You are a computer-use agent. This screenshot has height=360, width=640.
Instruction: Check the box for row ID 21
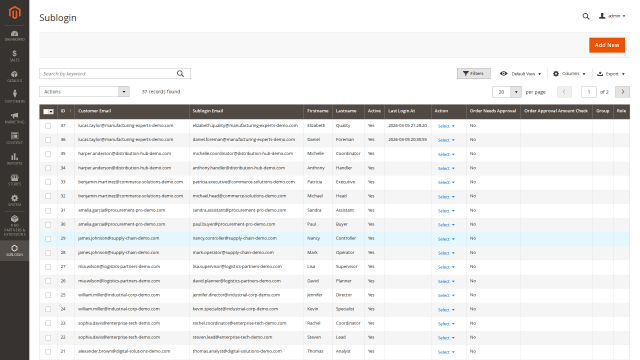tap(48, 351)
